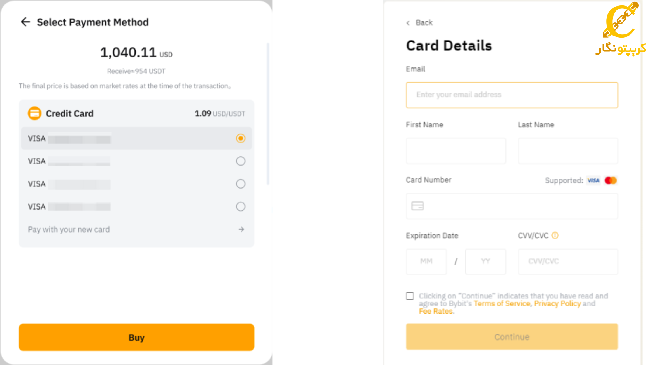Click the Back chevron above Card Details

408,23
